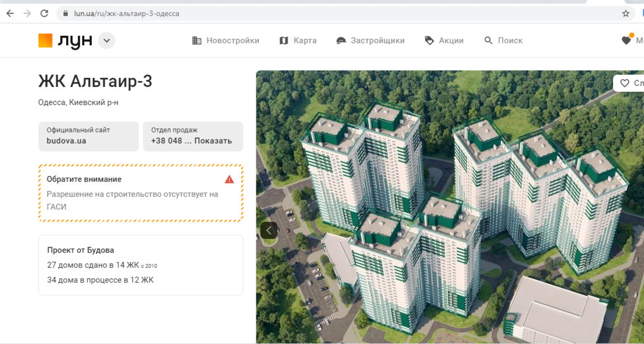The height and width of the screenshot is (344, 644).
Task: Show the previous photo with left arrow
Action: [x=269, y=230]
